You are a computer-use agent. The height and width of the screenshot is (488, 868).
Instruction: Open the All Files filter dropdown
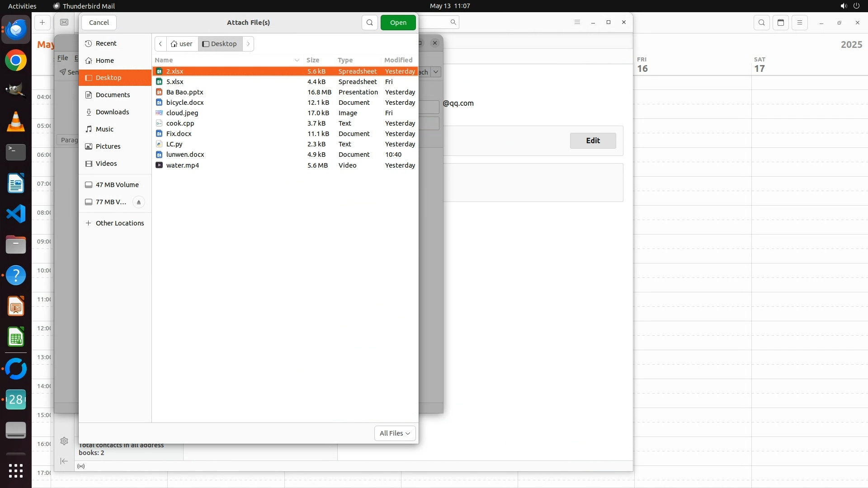click(395, 433)
